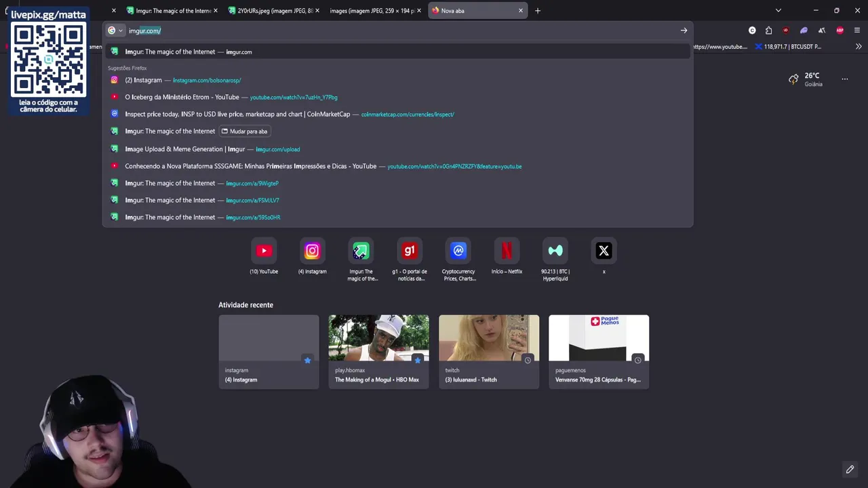Screen dimensions: 868x488
Task: Click the bookmark star on HBO Max card
Action: (417, 360)
